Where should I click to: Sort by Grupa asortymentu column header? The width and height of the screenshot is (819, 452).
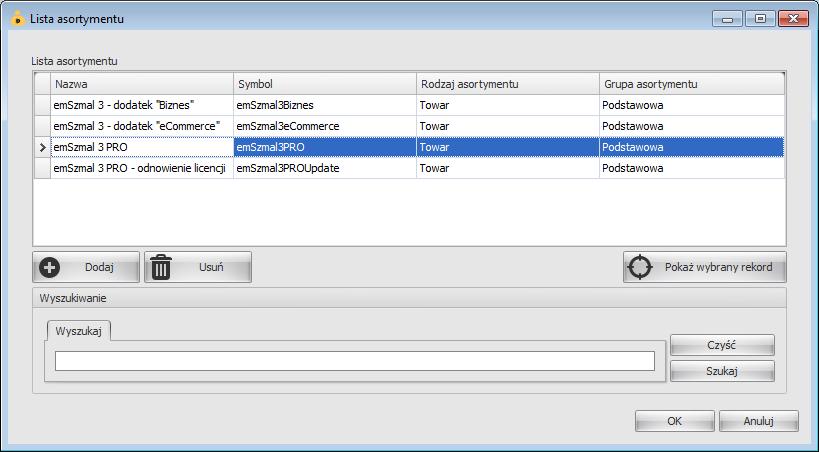click(692, 84)
